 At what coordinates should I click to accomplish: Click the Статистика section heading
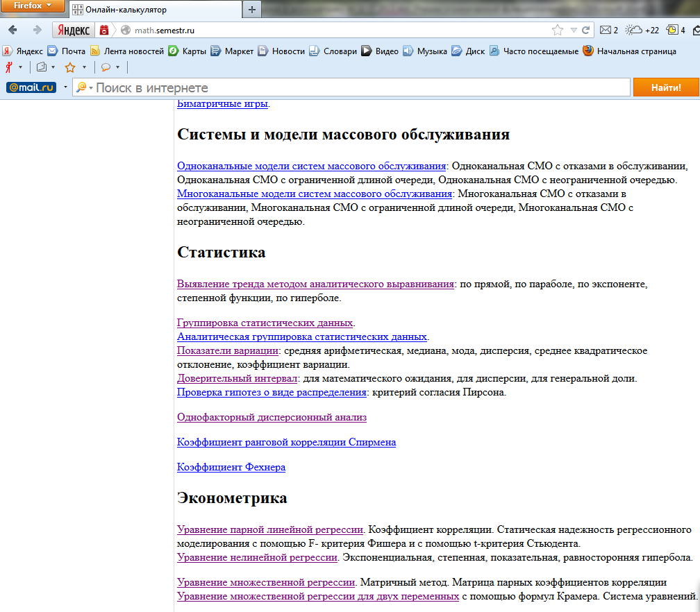[x=222, y=253]
